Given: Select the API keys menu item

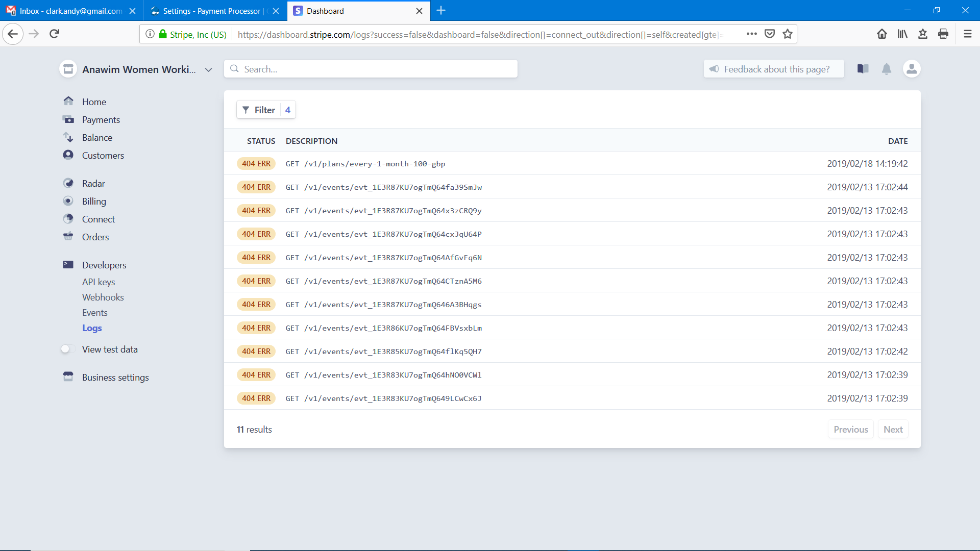Looking at the screenshot, I should pyautogui.click(x=97, y=281).
